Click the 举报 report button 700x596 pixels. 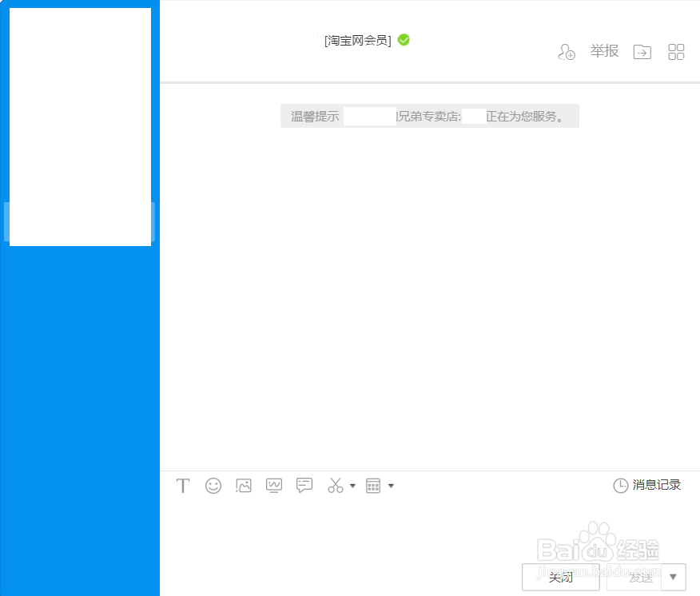pyautogui.click(x=604, y=51)
